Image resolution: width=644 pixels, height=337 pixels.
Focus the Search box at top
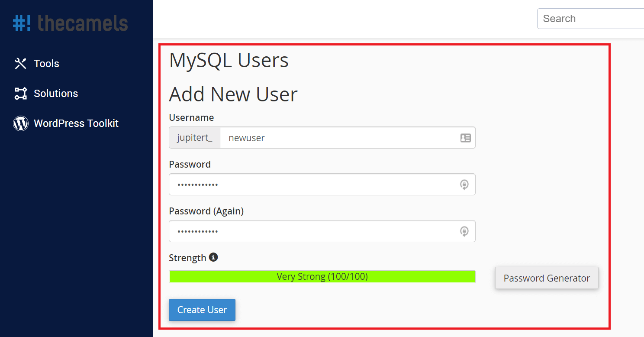590,19
